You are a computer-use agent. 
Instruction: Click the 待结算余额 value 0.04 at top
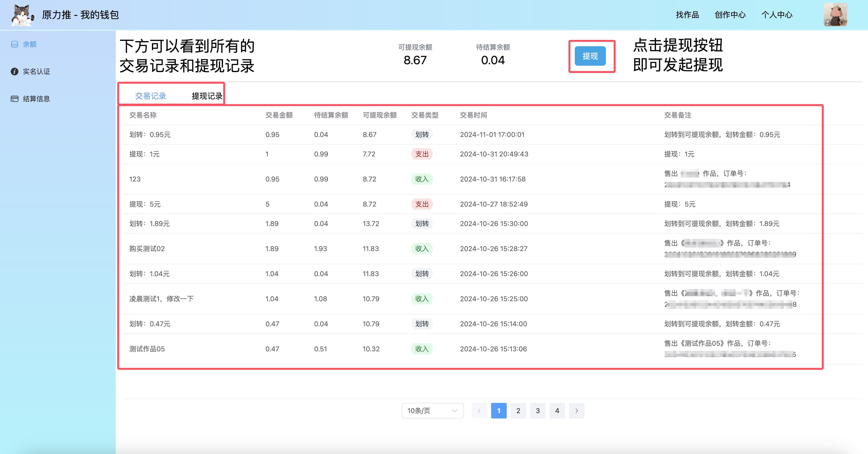click(493, 60)
